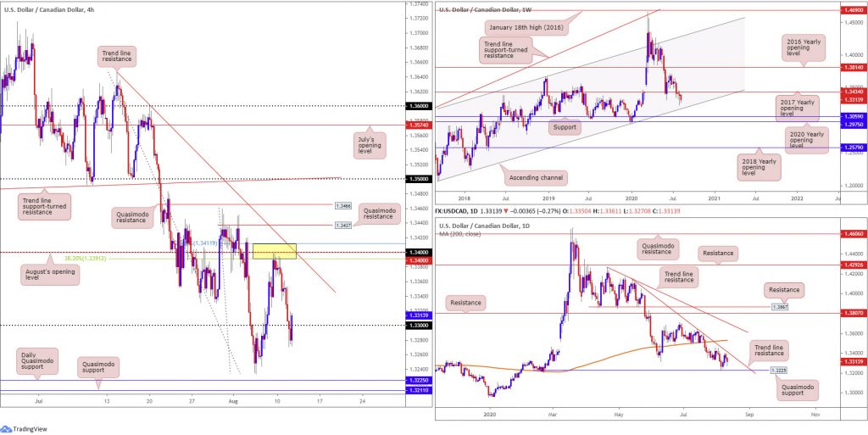The image size is (868, 435).
Task: Click the 1.29750 weekly price label
Action: click(854, 125)
